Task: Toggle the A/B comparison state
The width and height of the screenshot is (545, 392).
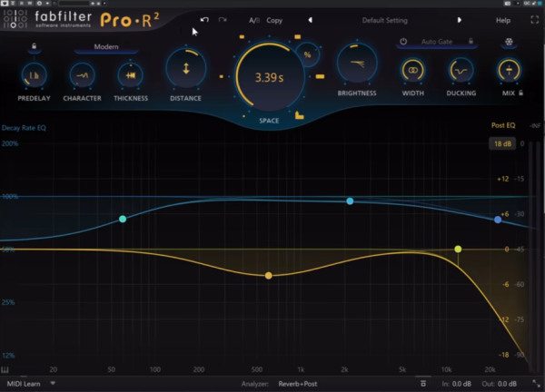Action: coord(254,21)
